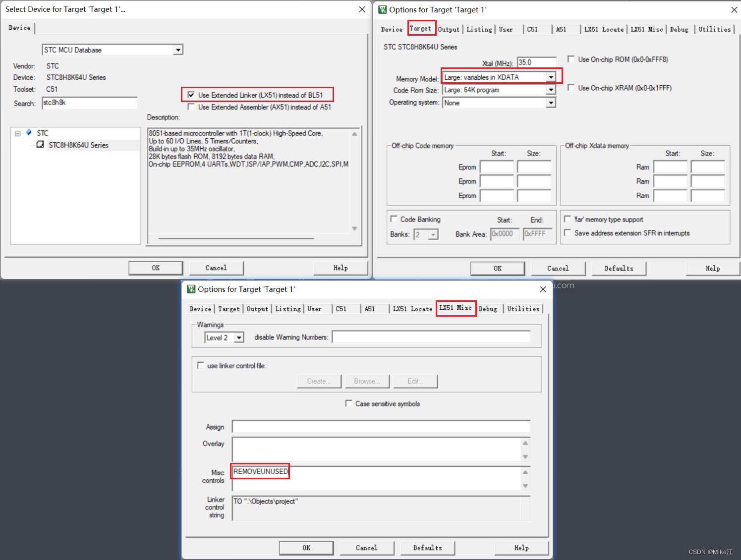Open User tab in bottom Options window
This screenshot has width=741, height=560.
tap(315, 309)
